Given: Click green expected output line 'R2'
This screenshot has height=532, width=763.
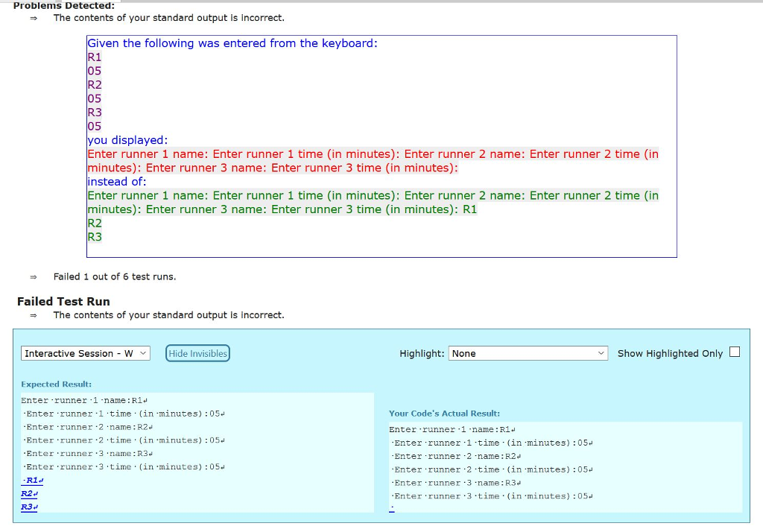Looking at the screenshot, I should 95,224.
